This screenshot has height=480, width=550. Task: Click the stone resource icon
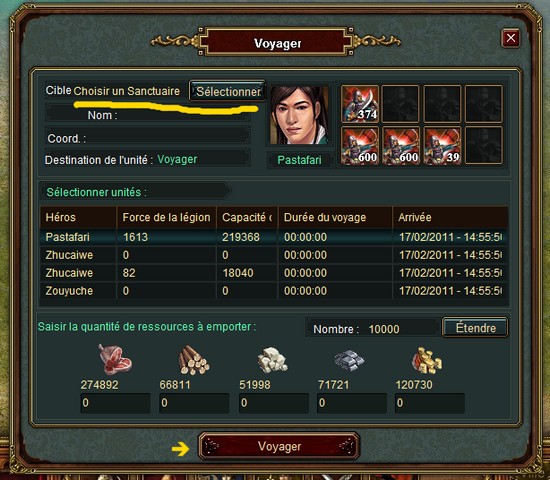coord(272,360)
